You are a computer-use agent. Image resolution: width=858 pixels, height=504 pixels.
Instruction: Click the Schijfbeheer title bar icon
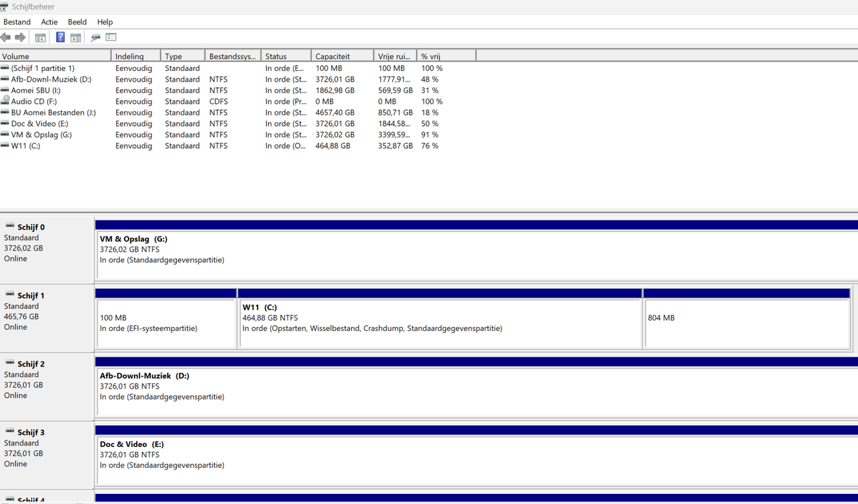[5, 7]
